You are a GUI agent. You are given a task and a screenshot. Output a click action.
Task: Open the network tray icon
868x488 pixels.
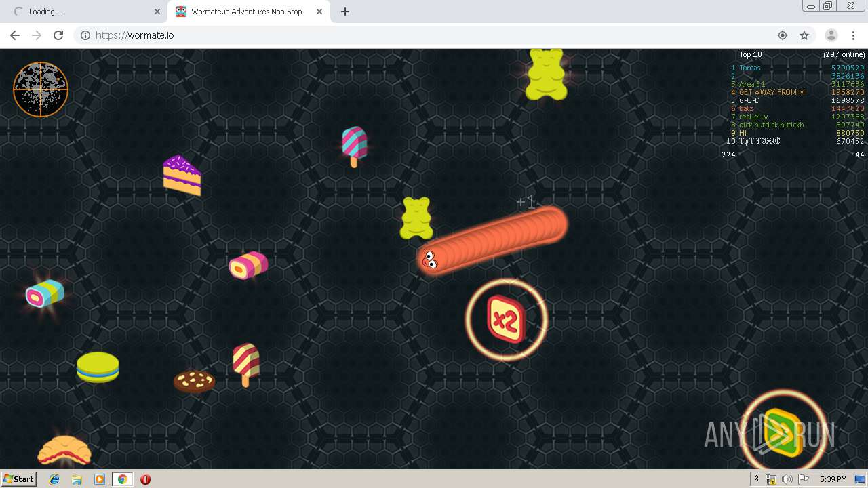(x=771, y=479)
